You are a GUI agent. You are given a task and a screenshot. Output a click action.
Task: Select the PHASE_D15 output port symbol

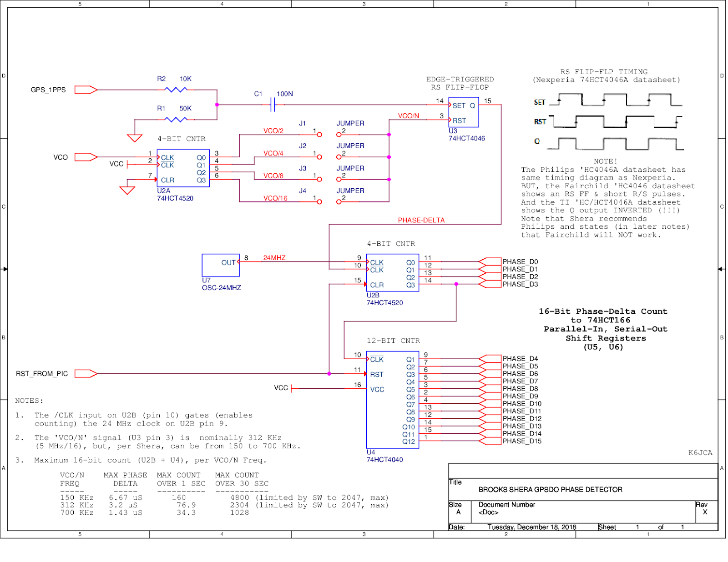coord(490,441)
